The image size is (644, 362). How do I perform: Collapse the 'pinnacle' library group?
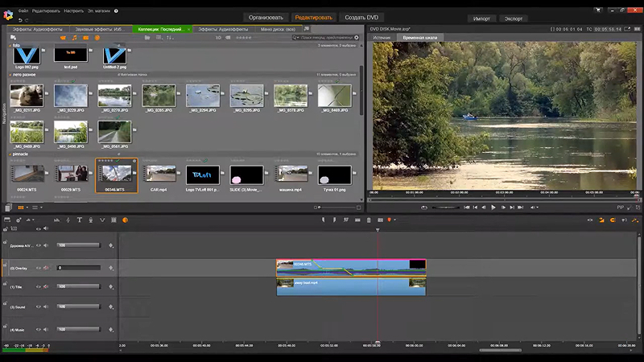coord(10,154)
